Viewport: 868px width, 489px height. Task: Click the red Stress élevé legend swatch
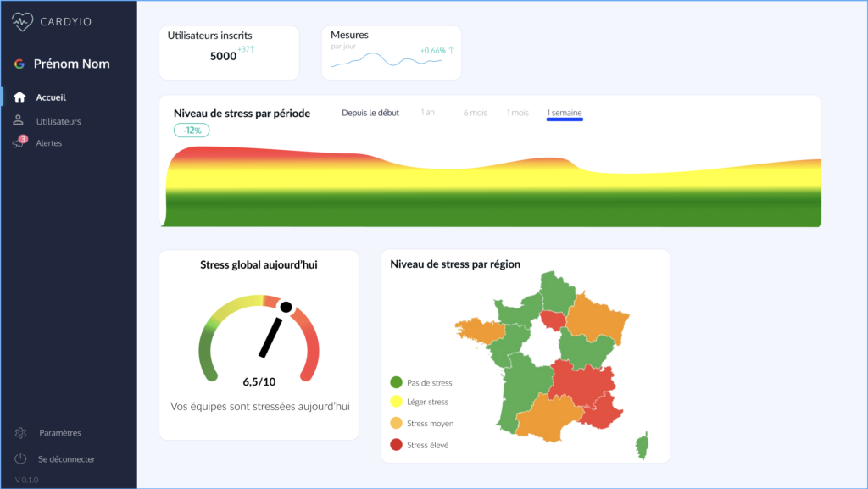pos(396,445)
